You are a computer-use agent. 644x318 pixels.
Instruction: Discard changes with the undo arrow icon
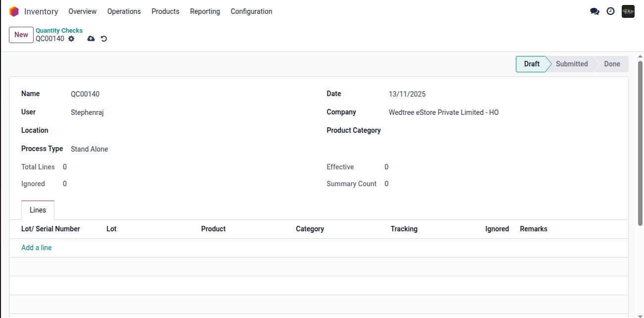pos(104,39)
